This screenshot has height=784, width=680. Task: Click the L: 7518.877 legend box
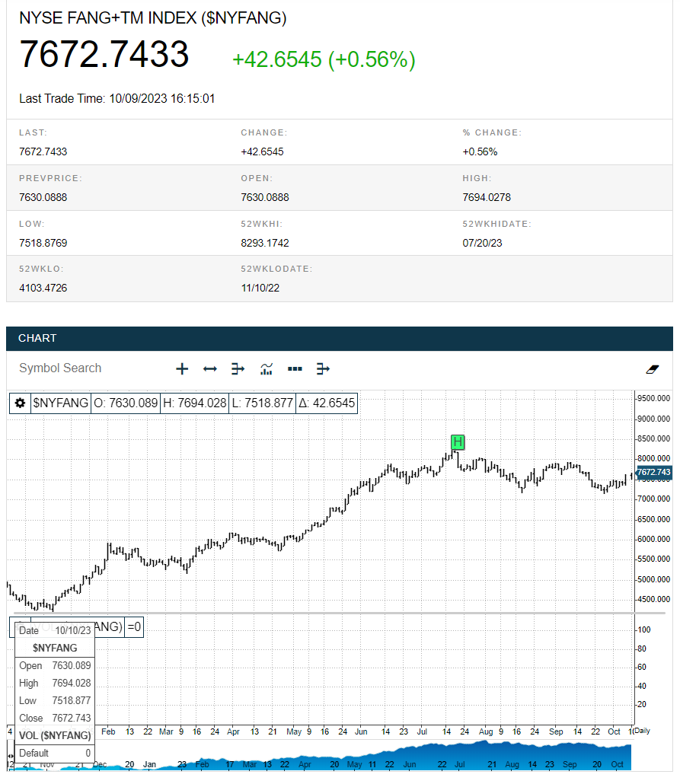point(262,403)
